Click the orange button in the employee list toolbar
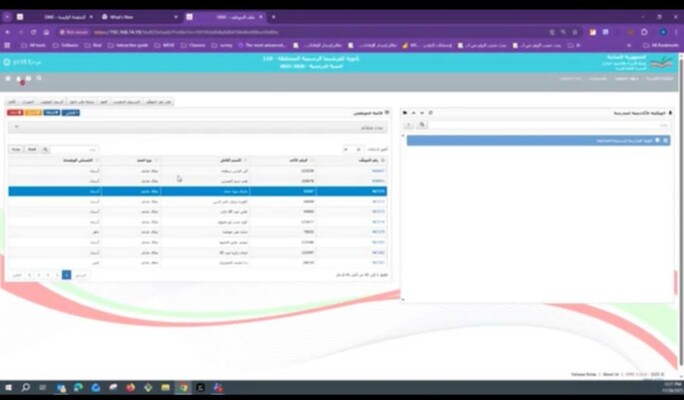Screen dimensions: 684x400 pos(33,113)
